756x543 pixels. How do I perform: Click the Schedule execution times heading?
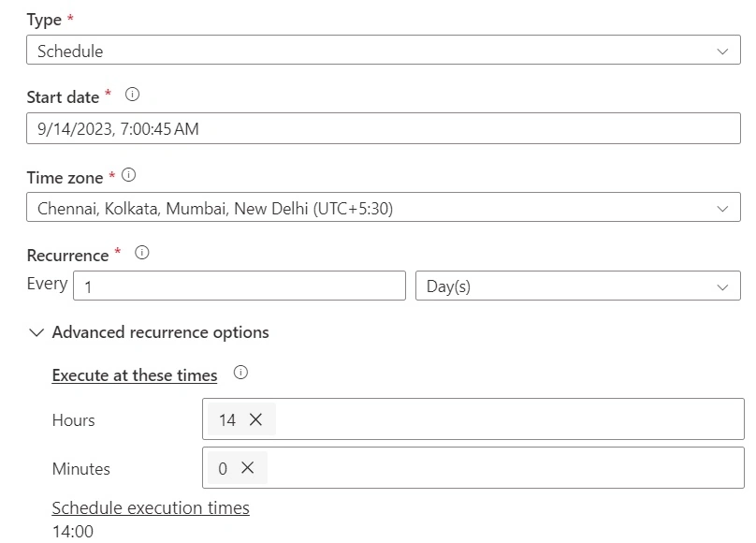(x=151, y=507)
